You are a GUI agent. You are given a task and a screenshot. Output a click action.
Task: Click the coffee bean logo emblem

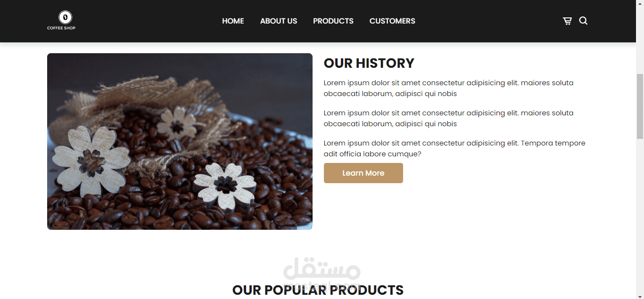[x=65, y=17]
